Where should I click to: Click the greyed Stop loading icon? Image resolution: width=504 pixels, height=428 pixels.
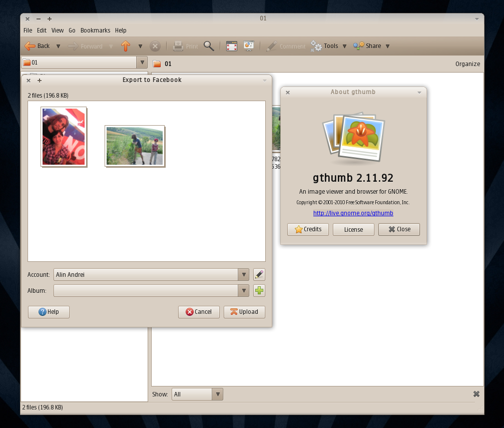(x=155, y=47)
